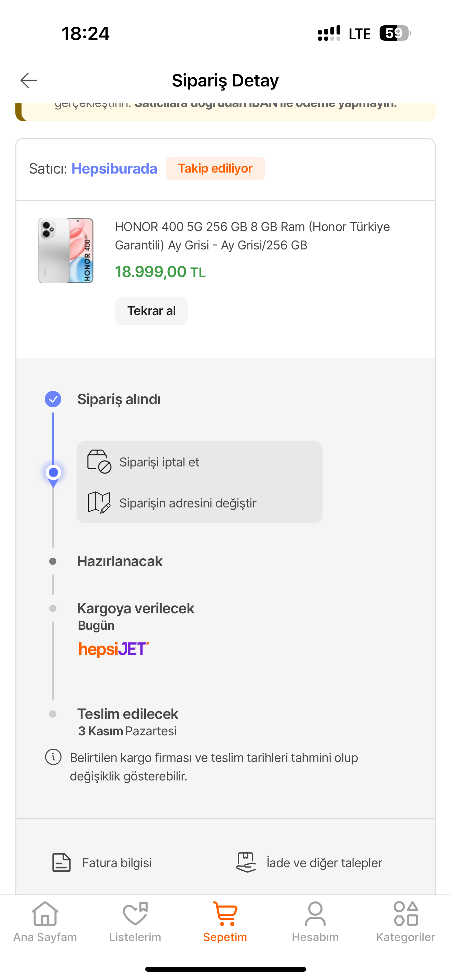Tap the blue Sipariş alındı checkmark

(53, 399)
